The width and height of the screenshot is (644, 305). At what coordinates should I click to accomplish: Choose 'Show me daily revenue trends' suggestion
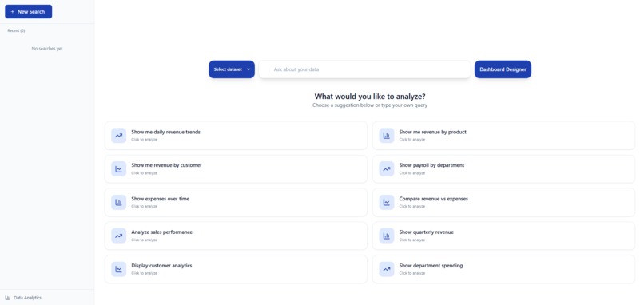(236, 136)
